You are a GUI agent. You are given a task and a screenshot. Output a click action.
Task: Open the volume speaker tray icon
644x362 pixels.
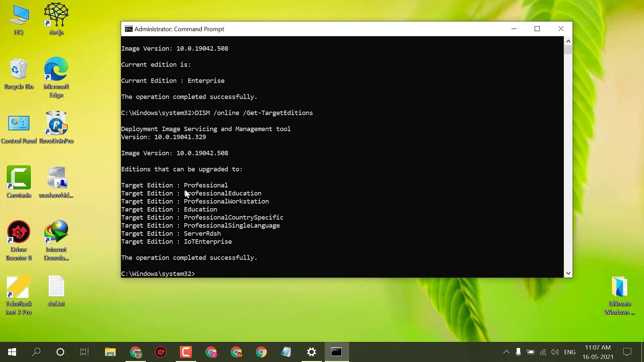tap(555, 352)
